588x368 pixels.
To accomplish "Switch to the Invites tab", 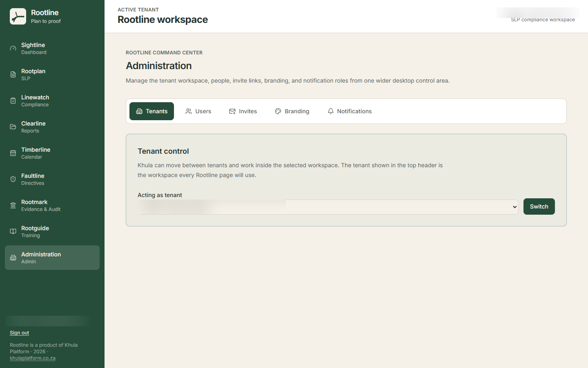I will tap(243, 111).
